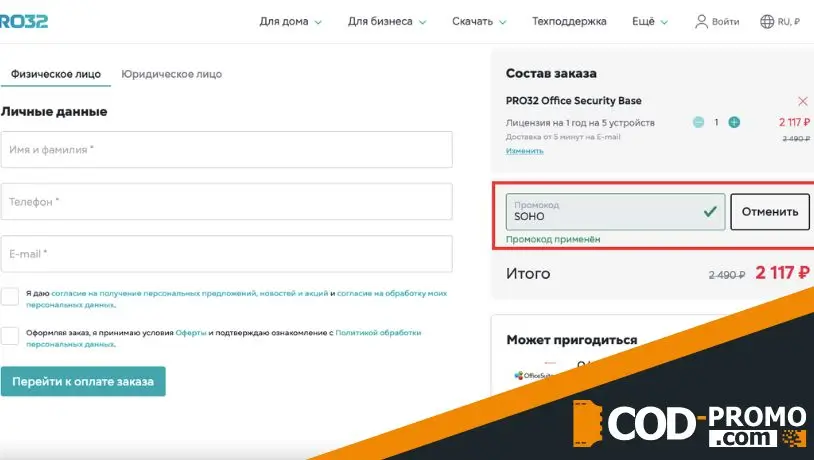This screenshot has width=814, height=460.
Task: Switch to Юридическое лицо tab
Action: (x=171, y=74)
